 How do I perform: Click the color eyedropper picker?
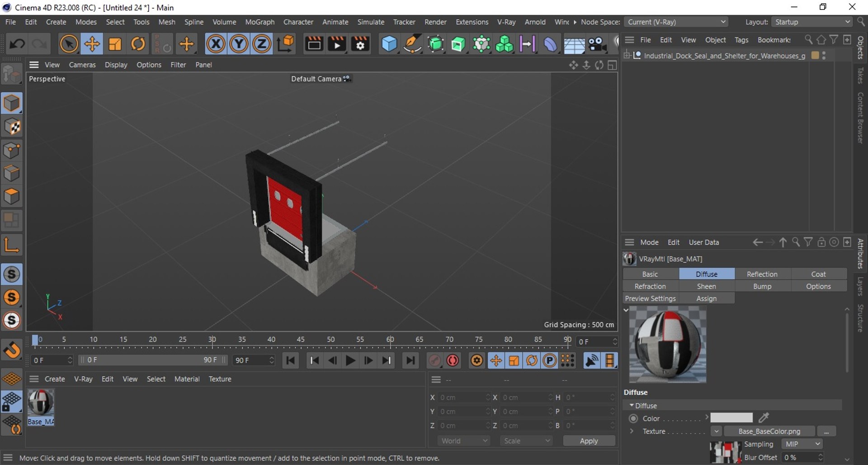[764, 418]
